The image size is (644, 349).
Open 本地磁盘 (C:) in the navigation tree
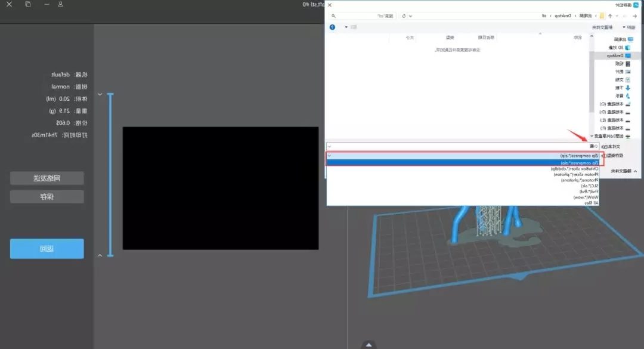click(x=615, y=104)
